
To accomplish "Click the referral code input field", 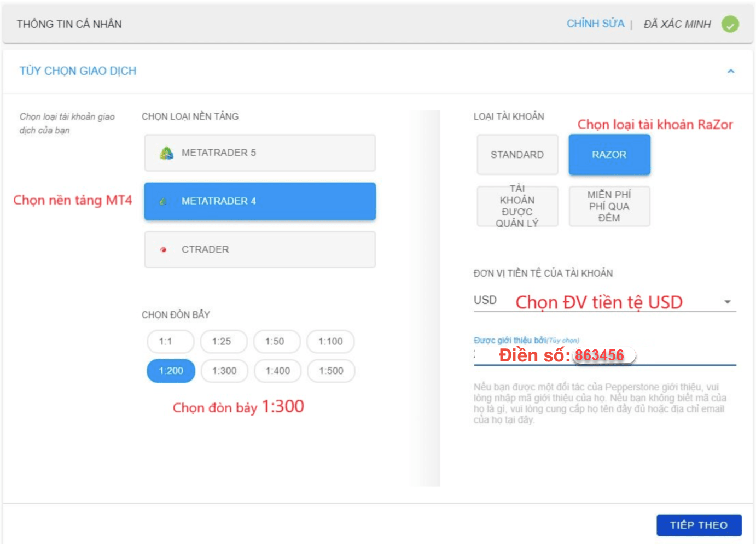I will click(x=689, y=356).
